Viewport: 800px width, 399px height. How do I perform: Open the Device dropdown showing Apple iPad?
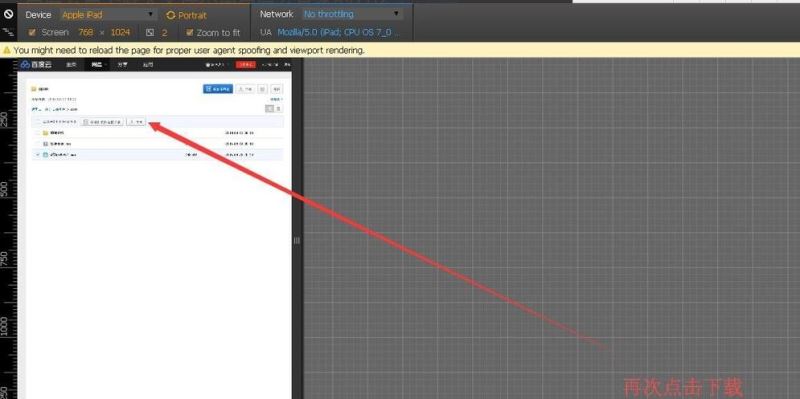coord(108,15)
